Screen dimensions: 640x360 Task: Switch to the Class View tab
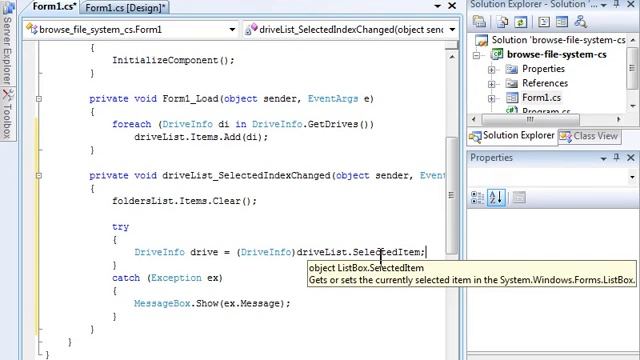pyautogui.click(x=590, y=136)
